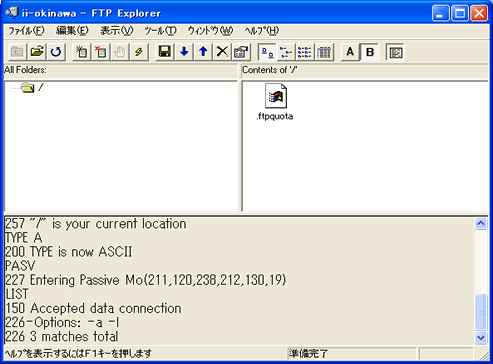
Task: Toggle the log window toolbar button
Action: 395,52
